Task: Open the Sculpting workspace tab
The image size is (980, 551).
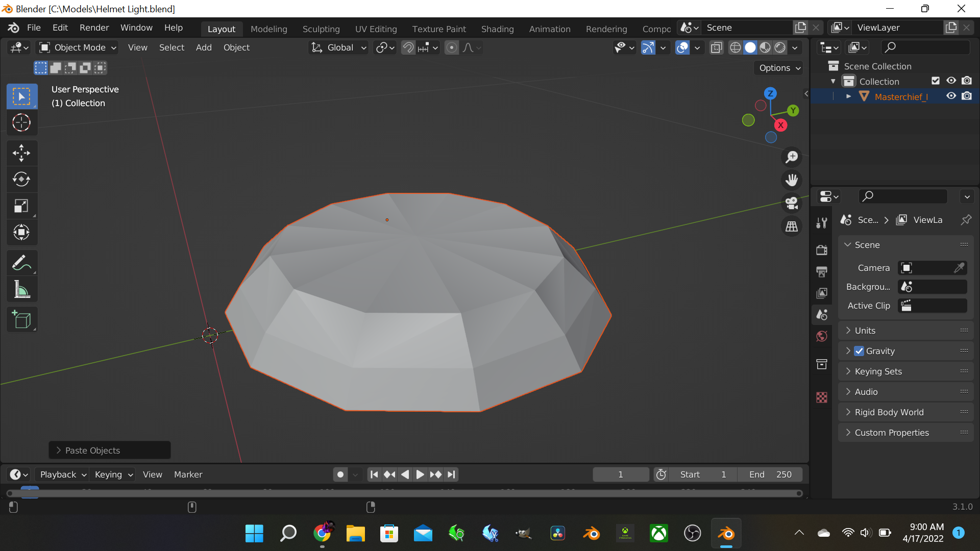Action: [321, 29]
